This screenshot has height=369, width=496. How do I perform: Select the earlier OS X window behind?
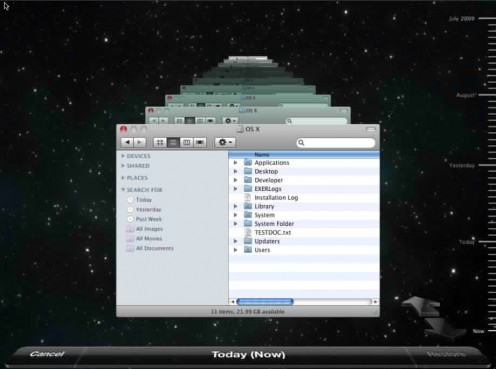(x=248, y=115)
